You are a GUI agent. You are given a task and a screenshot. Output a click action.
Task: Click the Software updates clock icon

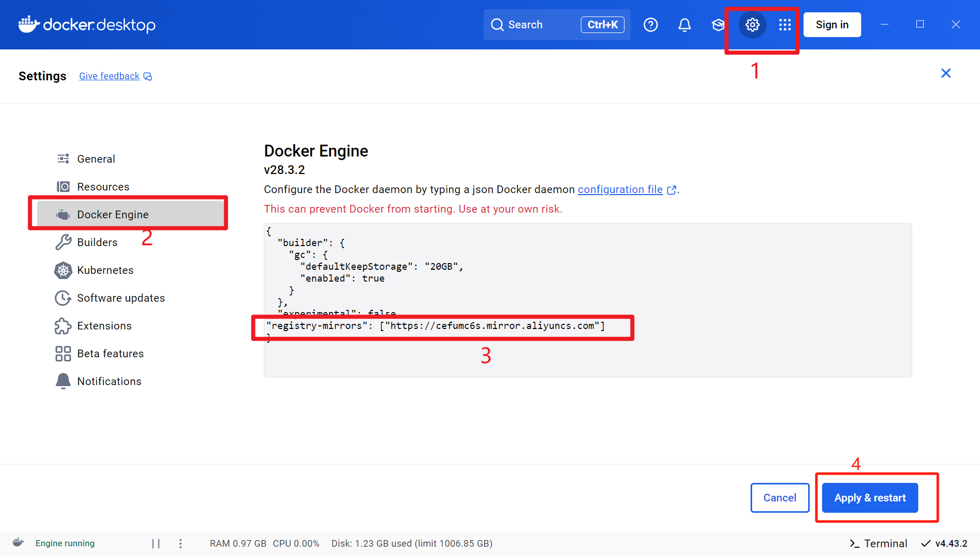pos(63,298)
